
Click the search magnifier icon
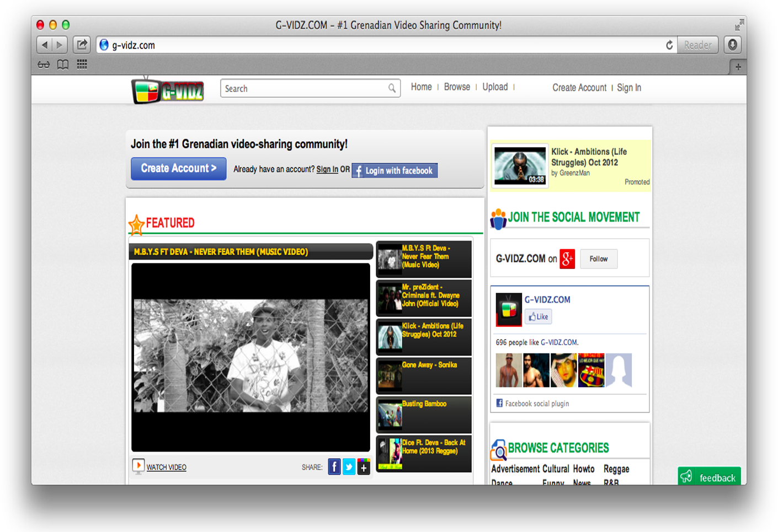392,88
